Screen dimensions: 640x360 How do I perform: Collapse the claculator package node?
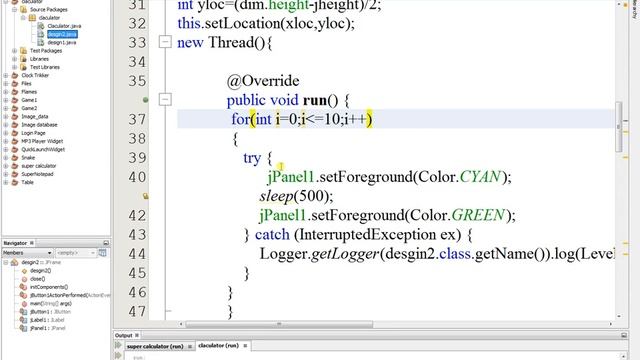[23, 18]
